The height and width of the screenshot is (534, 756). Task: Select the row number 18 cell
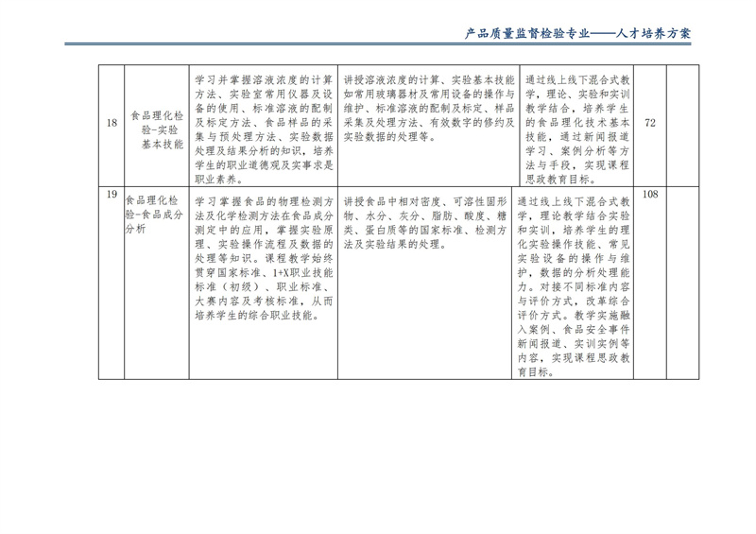tap(112, 124)
